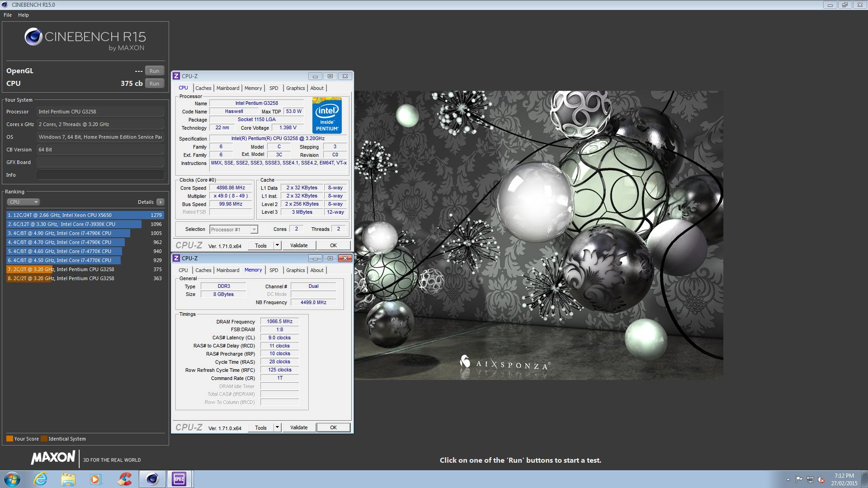868x488 pixels.
Task: Launch Windows Media Player from taskbar
Action: pos(95,479)
